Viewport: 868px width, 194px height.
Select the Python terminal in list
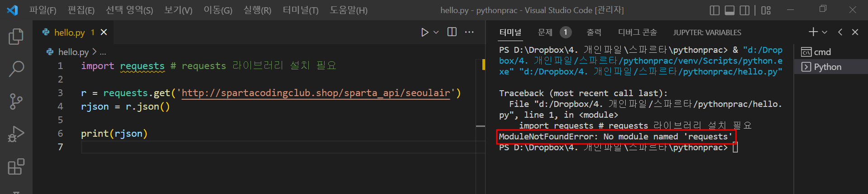[x=831, y=67]
